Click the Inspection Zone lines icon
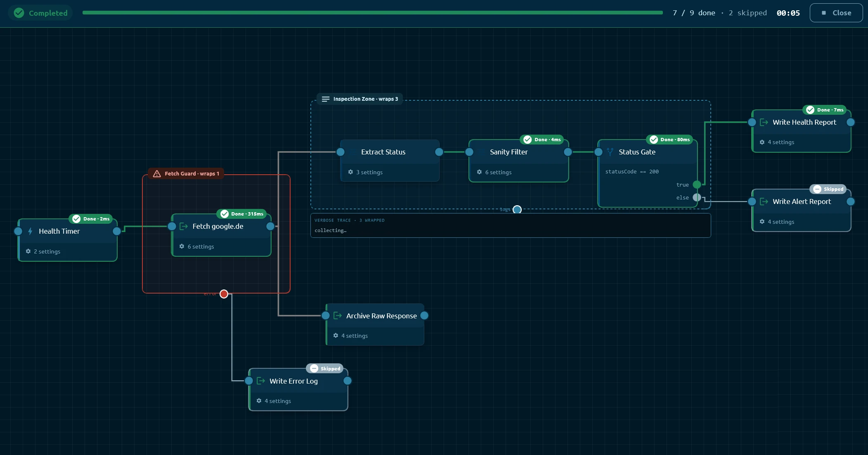Viewport: 868px width, 455px height. (326, 99)
